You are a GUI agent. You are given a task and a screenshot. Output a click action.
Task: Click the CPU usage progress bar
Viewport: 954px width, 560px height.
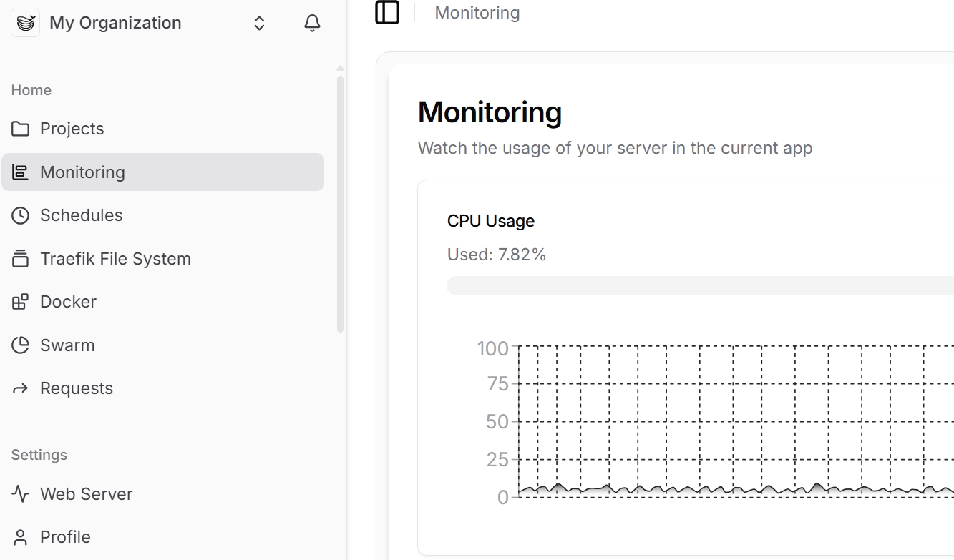pyautogui.click(x=700, y=286)
